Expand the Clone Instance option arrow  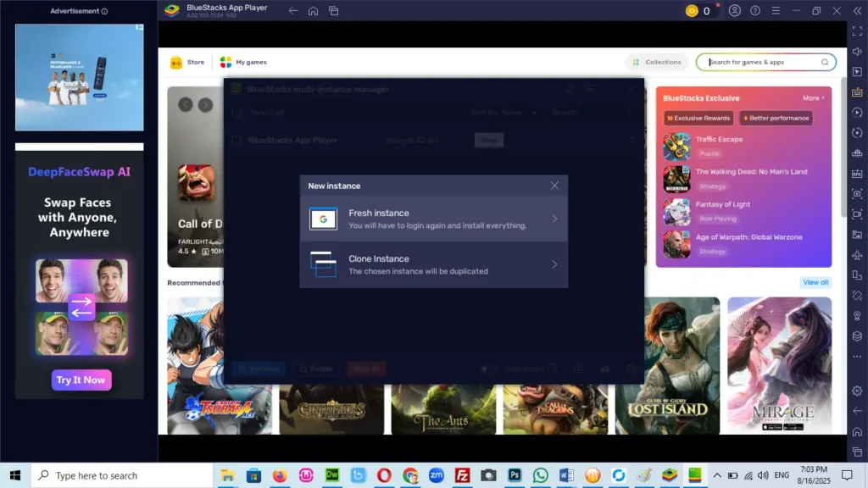pyautogui.click(x=554, y=264)
